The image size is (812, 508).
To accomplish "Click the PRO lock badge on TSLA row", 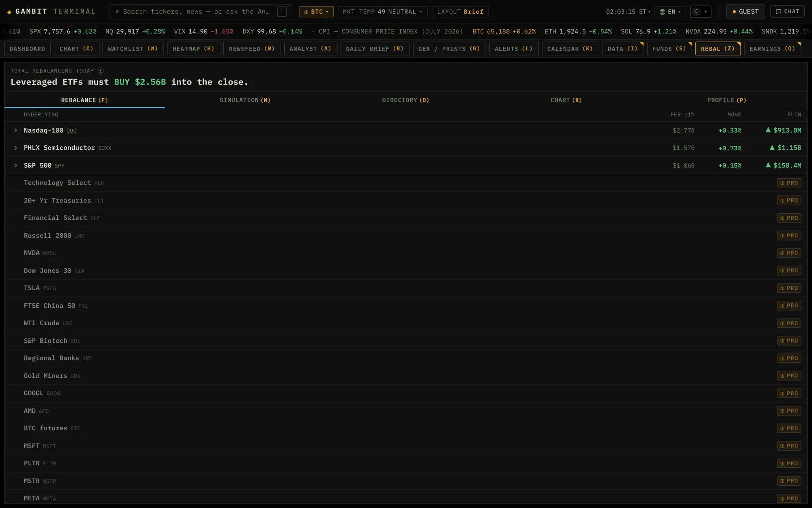I will [789, 288].
